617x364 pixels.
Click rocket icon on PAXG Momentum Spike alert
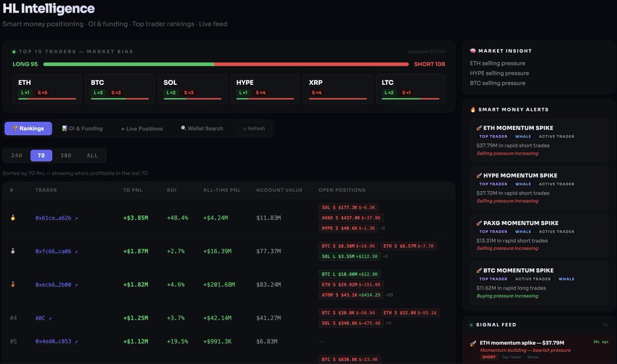479,223
